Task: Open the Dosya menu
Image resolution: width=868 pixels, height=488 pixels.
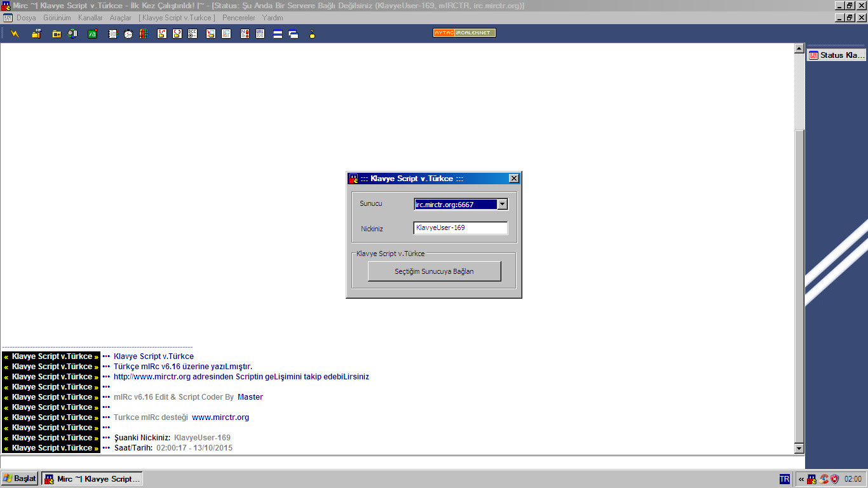Action: point(26,18)
